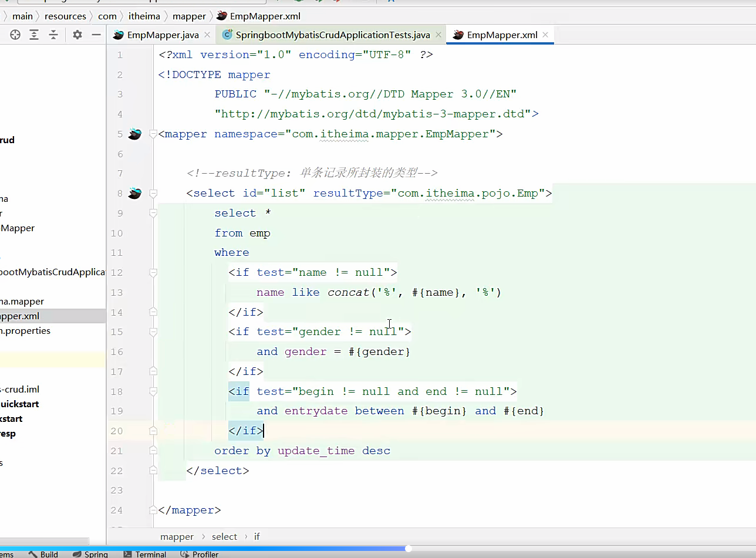Open the Profiler tool window
Viewport: 756px width, 558px height.
pyautogui.click(x=199, y=554)
